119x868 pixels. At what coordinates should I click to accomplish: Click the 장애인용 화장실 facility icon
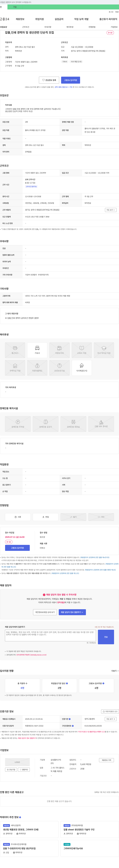tap(73, 424)
